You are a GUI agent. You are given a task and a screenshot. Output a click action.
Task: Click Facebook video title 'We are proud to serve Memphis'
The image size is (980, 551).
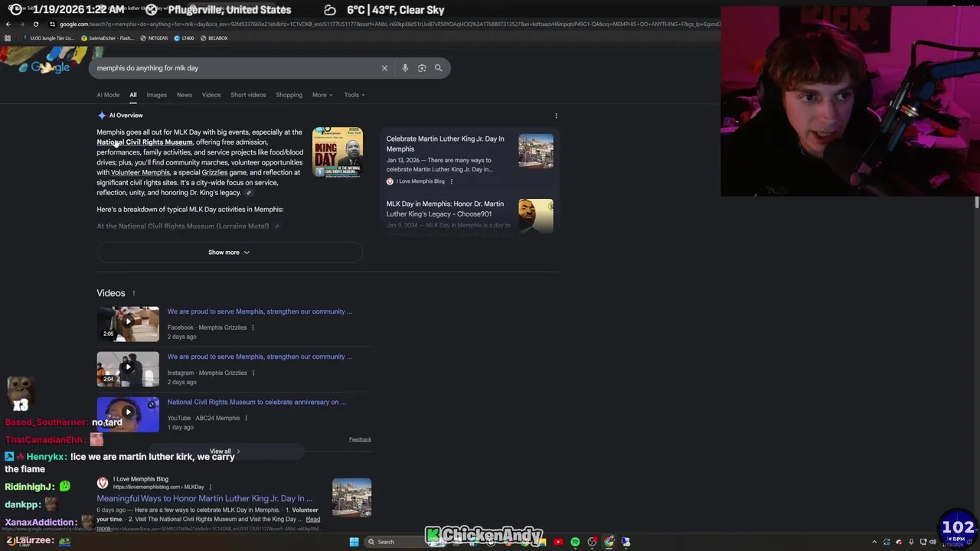pyautogui.click(x=260, y=311)
